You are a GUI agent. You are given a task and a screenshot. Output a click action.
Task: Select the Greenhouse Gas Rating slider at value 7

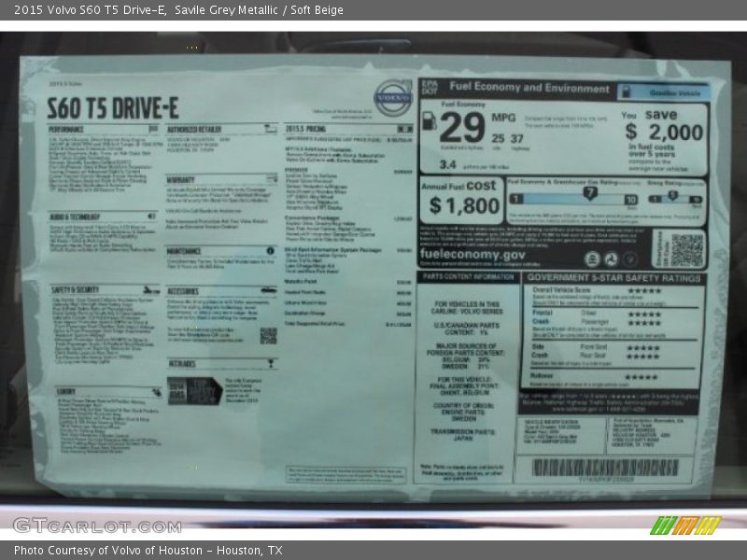[589, 193]
